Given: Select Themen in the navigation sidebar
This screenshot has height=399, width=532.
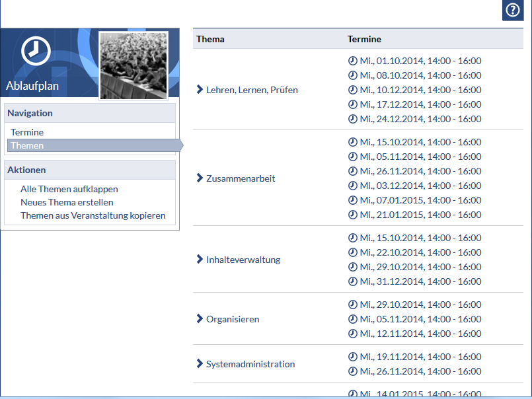Looking at the screenshot, I should coord(27,145).
